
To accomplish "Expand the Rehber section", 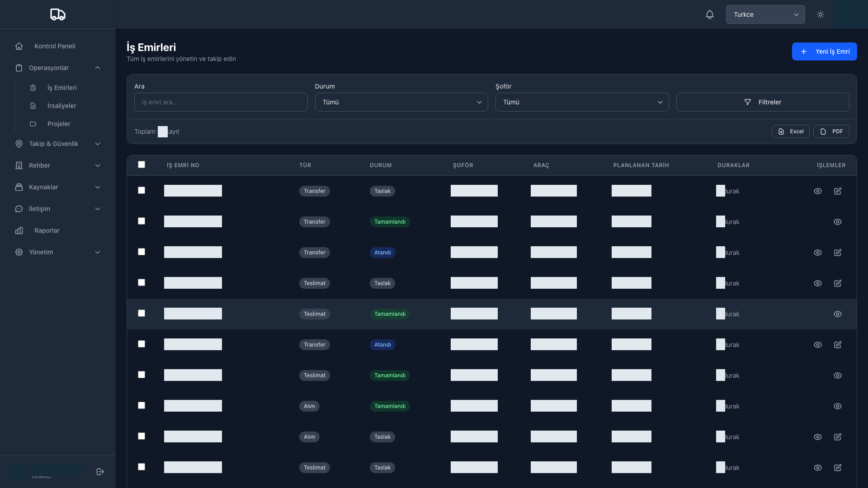I will pos(58,165).
